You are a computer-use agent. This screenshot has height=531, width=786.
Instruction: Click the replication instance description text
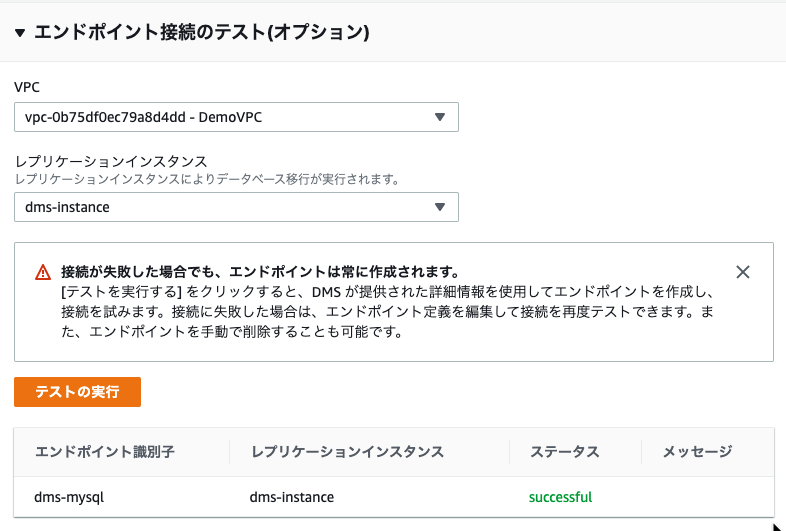(x=207, y=180)
